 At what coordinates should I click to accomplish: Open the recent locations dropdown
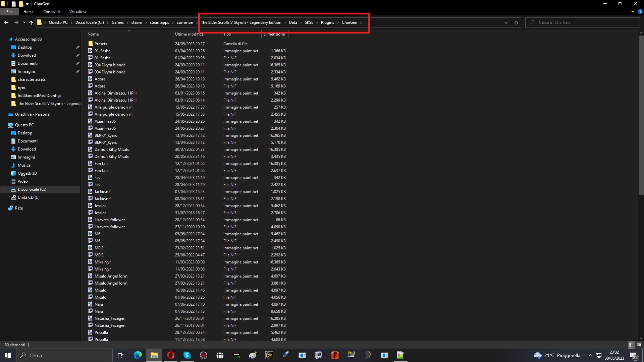(24, 22)
